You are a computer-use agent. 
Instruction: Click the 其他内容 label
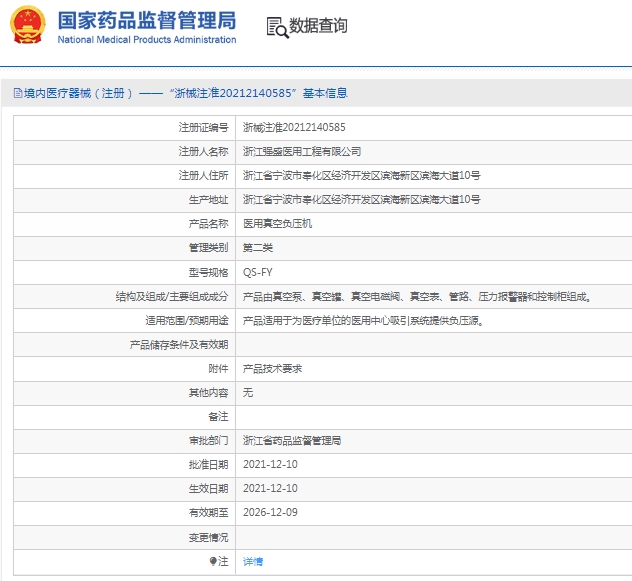click(x=208, y=392)
